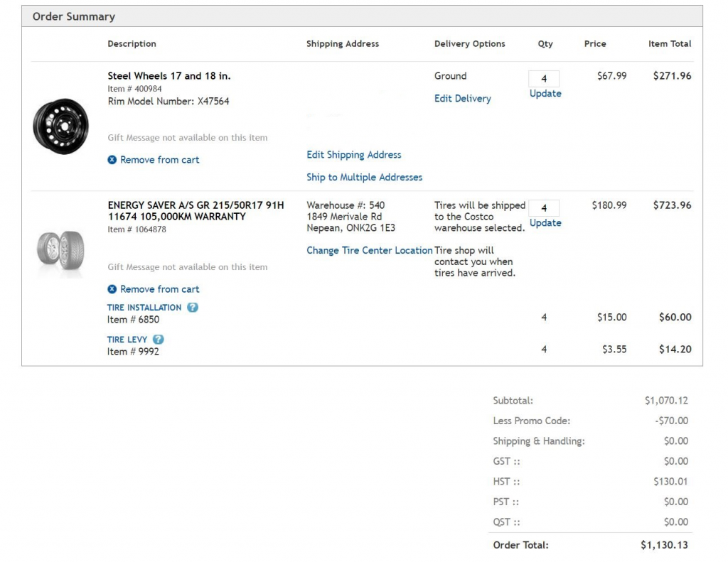The image size is (728, 562).
Task: Open the TIRE INSTALLATION text link
Action: 144,308
